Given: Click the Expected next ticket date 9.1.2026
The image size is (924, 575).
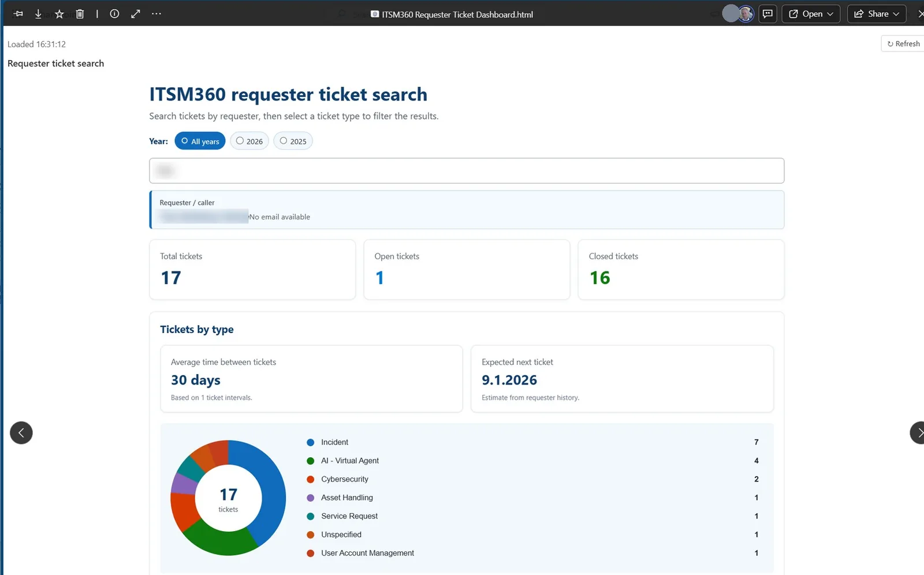Looking at the screenshot, I should click(509, 380).
